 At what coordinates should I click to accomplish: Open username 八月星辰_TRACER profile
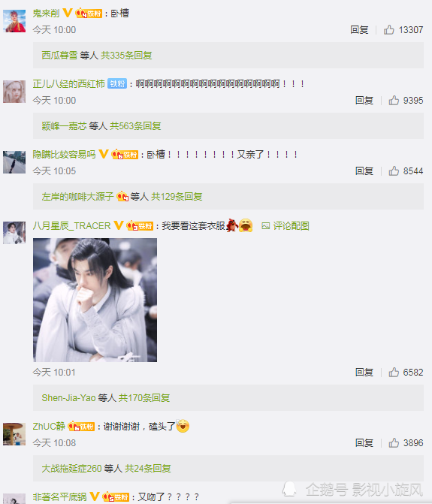point(71,225)
